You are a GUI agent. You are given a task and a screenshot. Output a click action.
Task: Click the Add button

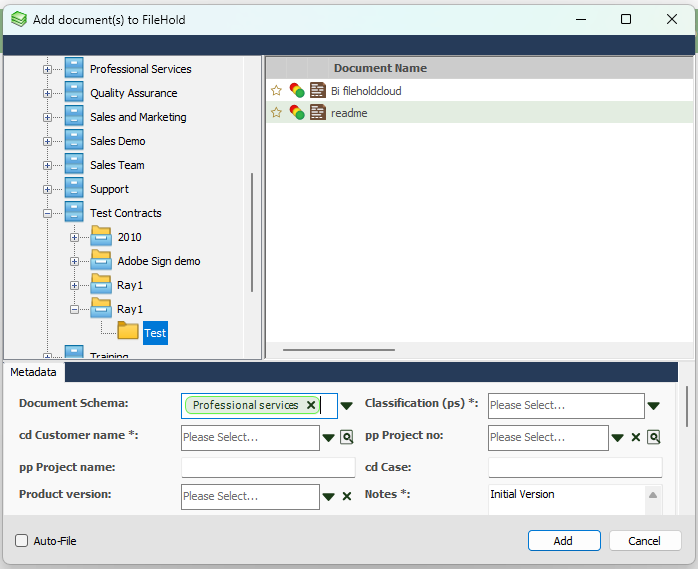click(563, 540)
